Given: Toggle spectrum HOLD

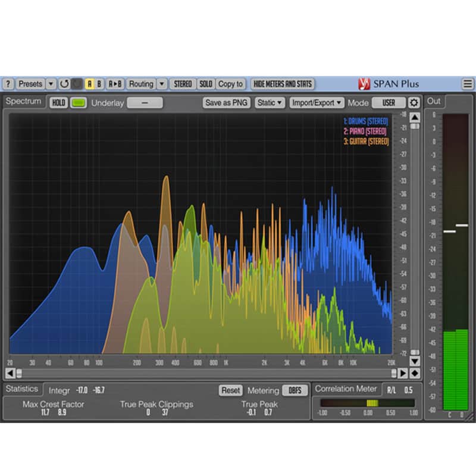Looking at the screenshot, I should (x=58, y=103).
